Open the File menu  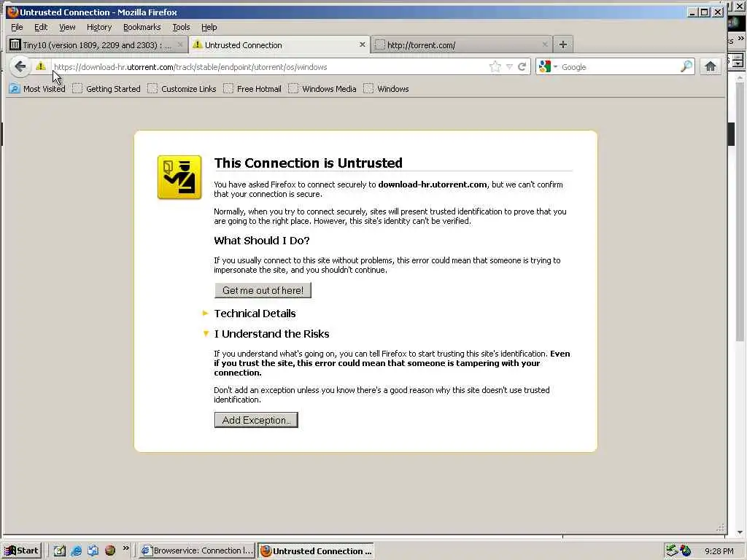(x=17, y=27)
